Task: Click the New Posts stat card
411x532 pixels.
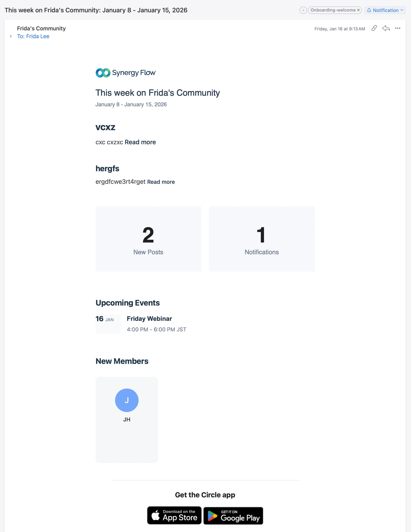Action: pos(148,239)
